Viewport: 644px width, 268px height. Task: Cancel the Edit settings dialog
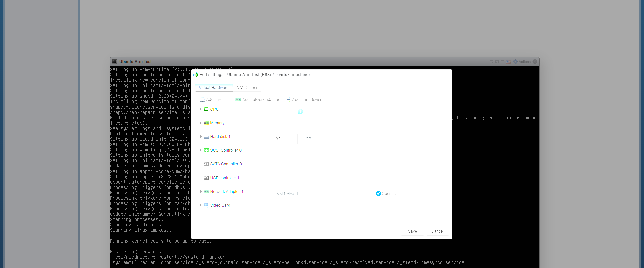[x=437, y=231]
